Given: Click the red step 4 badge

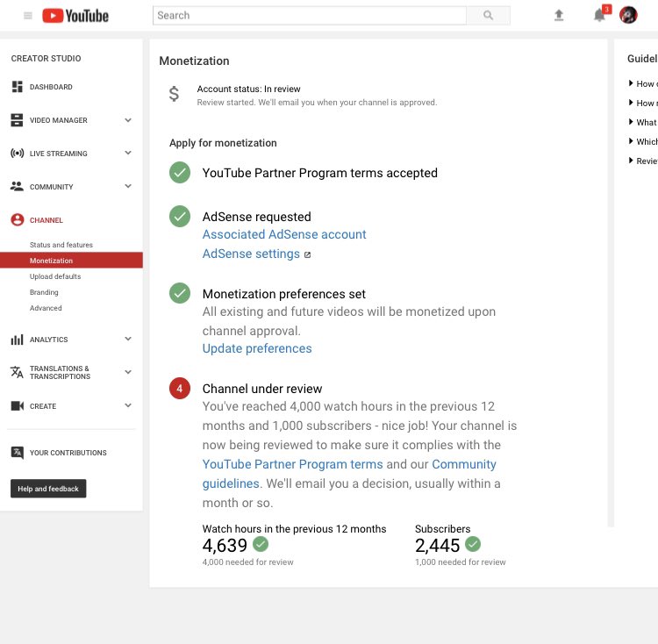Looking at the screenshot, I should [180, 389].
